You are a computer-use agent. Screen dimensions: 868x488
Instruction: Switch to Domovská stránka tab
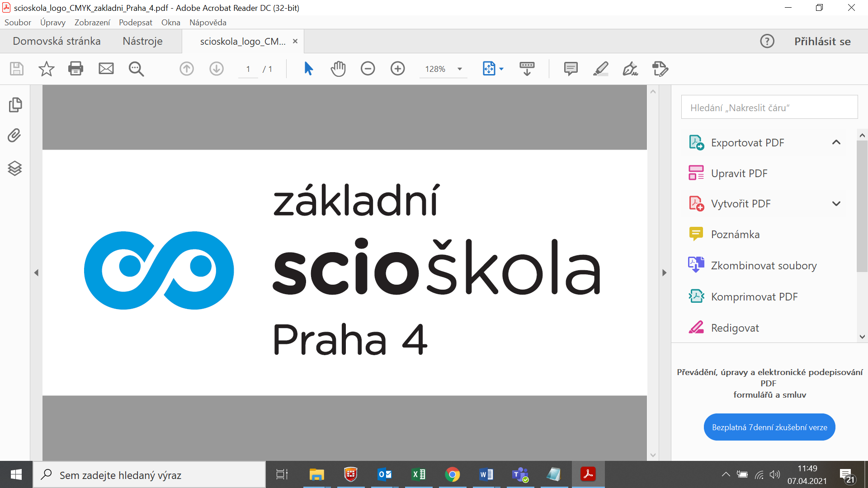[x=57, y=41]
